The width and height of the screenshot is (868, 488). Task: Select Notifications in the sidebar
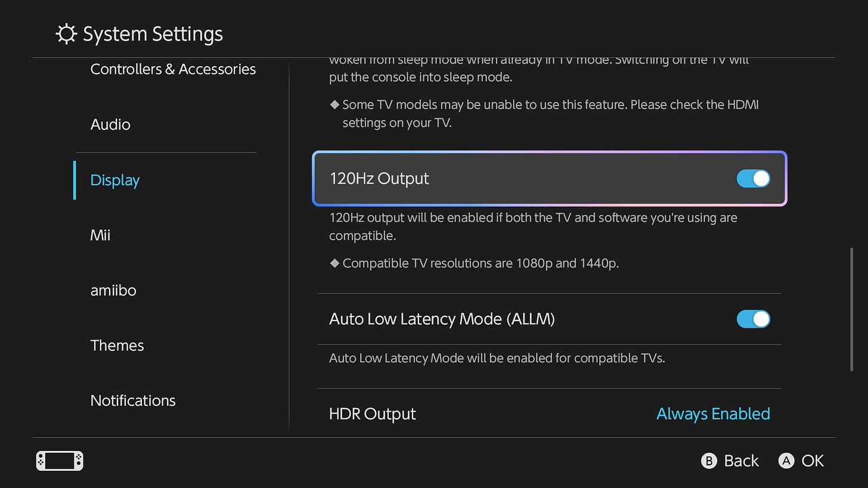132,400
